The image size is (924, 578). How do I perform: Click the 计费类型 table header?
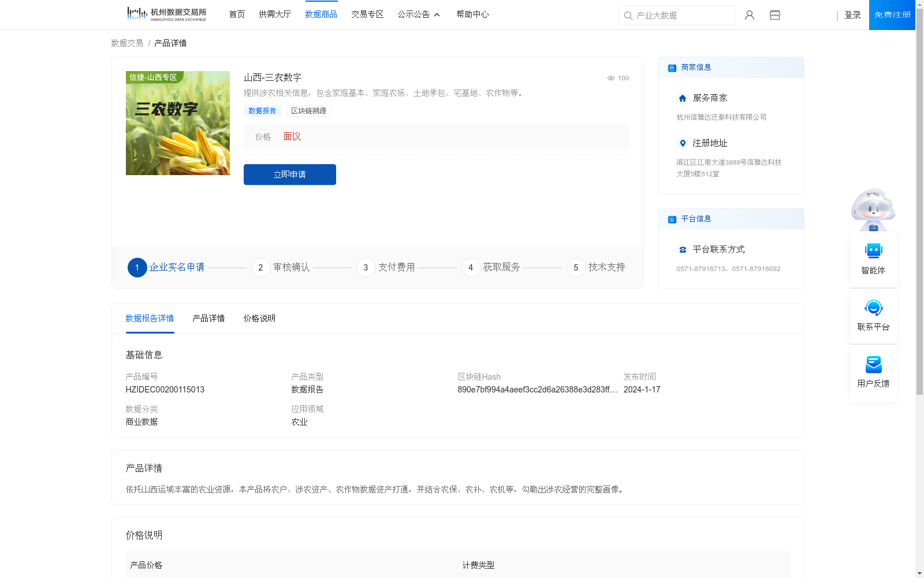coord(478,565)
